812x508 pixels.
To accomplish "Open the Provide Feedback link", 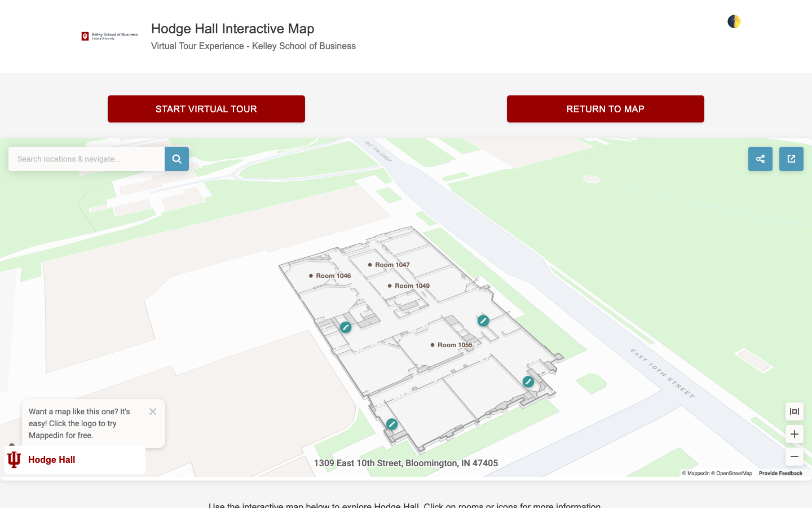I will [780, 473].
